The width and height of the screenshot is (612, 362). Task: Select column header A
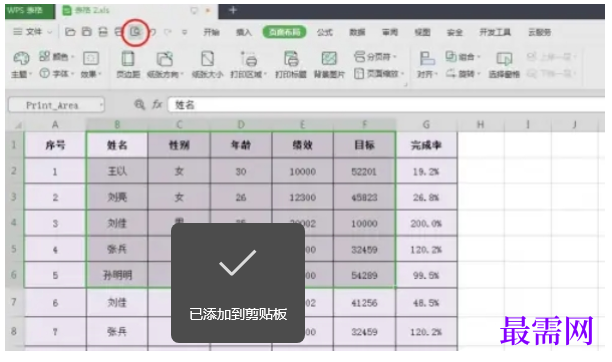click(x=55, y=125)
